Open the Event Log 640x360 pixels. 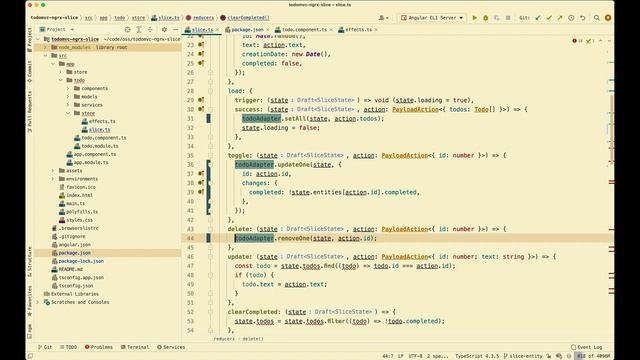(587, 347)
